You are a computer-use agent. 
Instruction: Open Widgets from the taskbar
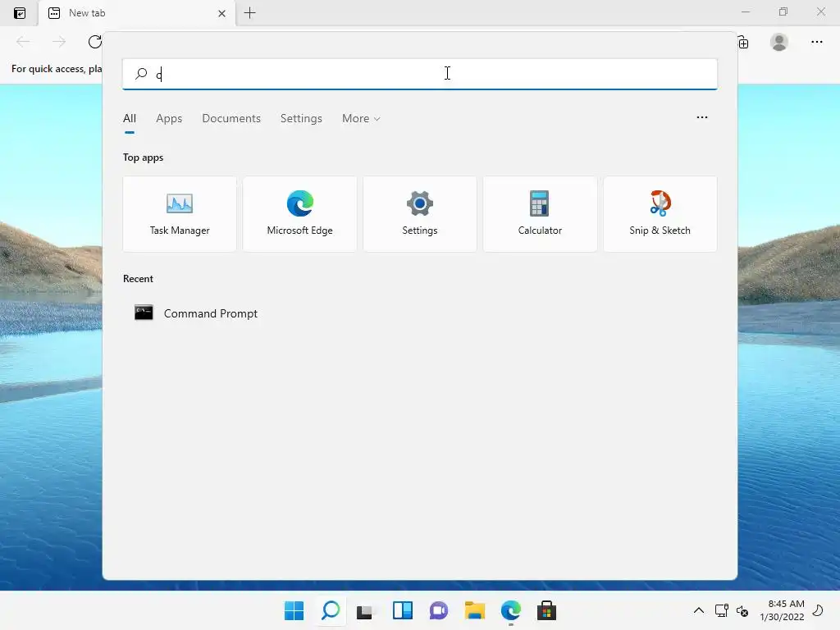click(402, 610)
